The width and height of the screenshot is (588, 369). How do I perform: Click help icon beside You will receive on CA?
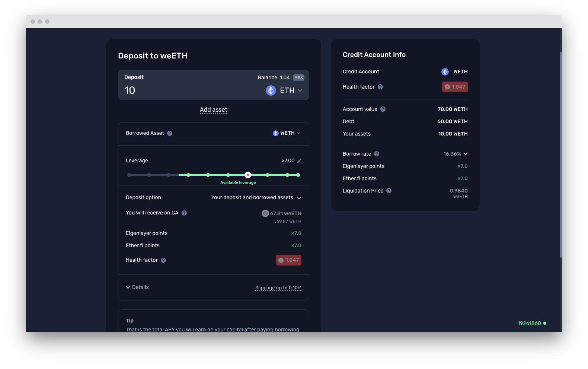coord(184,213)
